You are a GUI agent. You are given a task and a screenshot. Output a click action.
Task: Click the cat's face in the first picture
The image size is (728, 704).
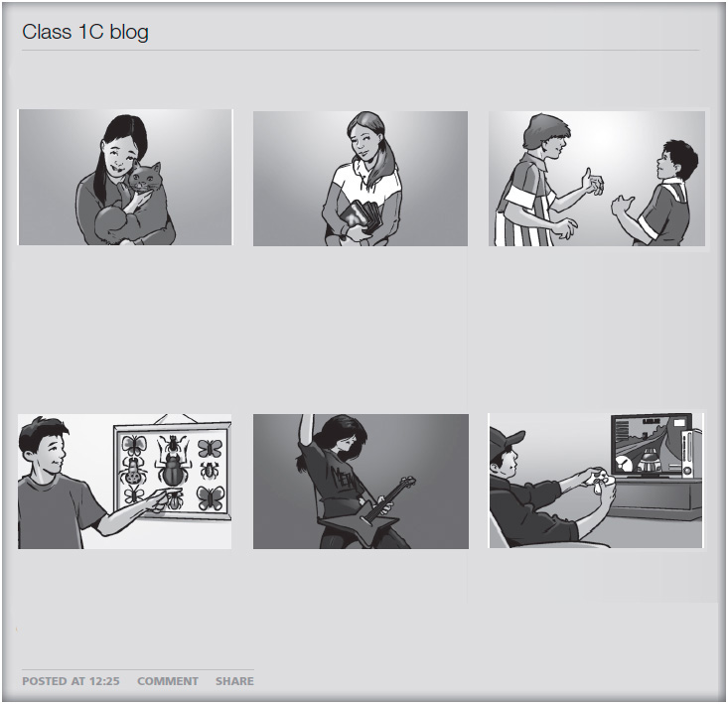tap(145, 180)
